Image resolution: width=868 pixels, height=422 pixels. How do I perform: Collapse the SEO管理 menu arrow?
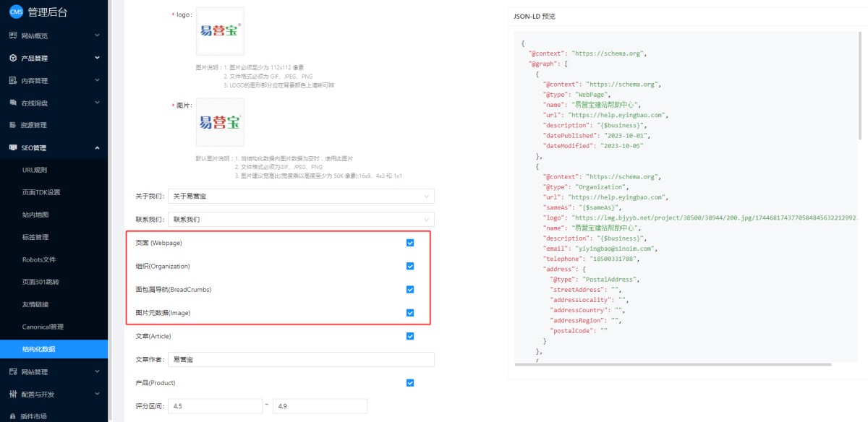[97, 147]
